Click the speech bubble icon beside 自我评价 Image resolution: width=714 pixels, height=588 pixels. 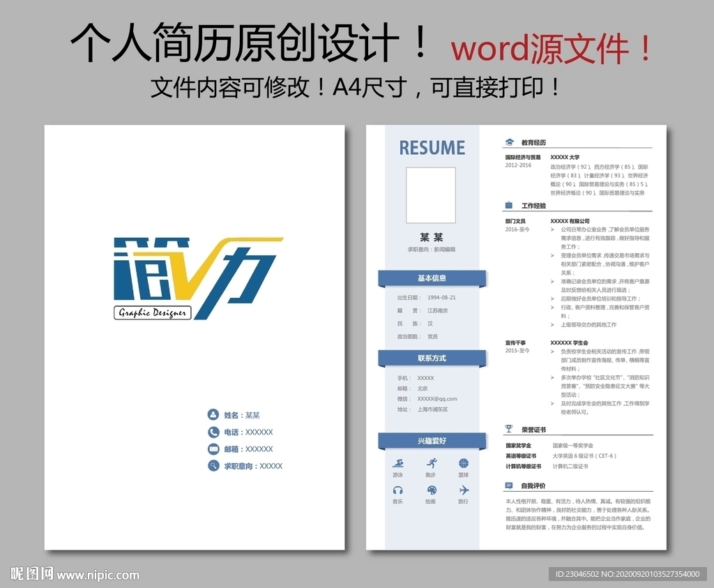(x=509, y=485)
